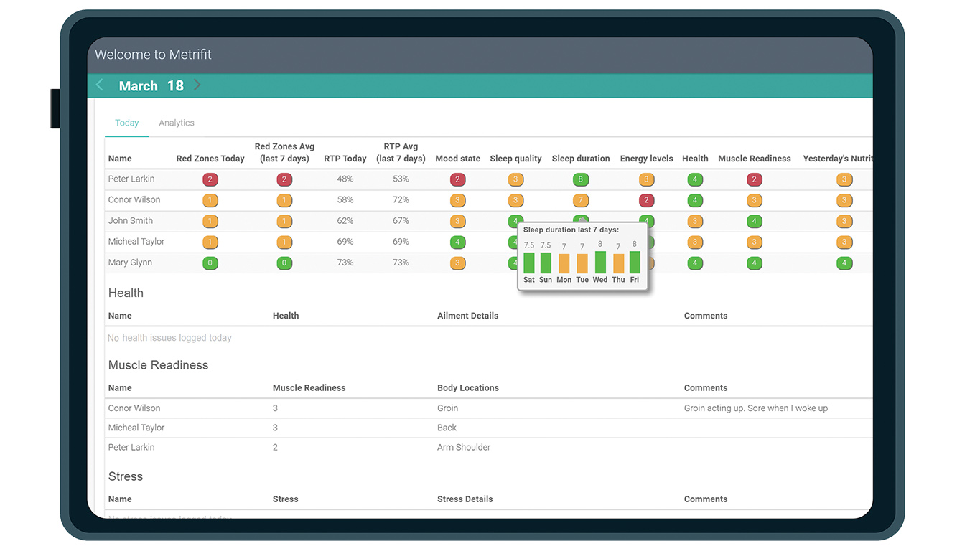Click Mary Glynn Health badge
Image resolution: width=980 pixels, height=551 pixels.
point(694,263)
